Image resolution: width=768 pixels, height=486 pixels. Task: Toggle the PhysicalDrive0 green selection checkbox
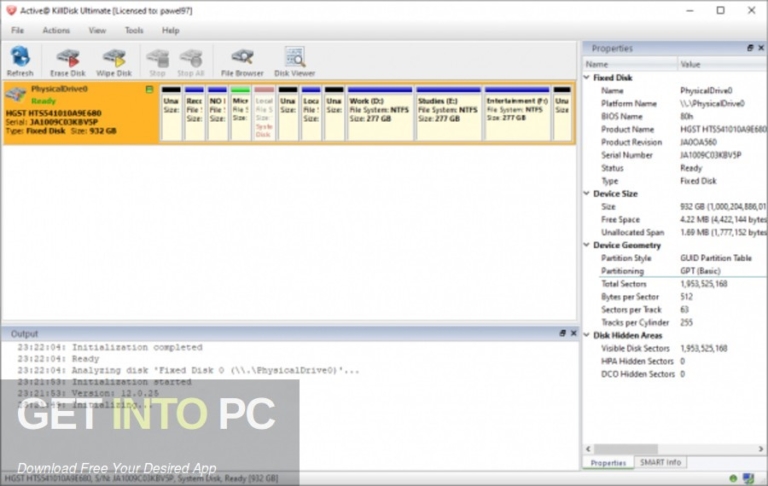149,89
